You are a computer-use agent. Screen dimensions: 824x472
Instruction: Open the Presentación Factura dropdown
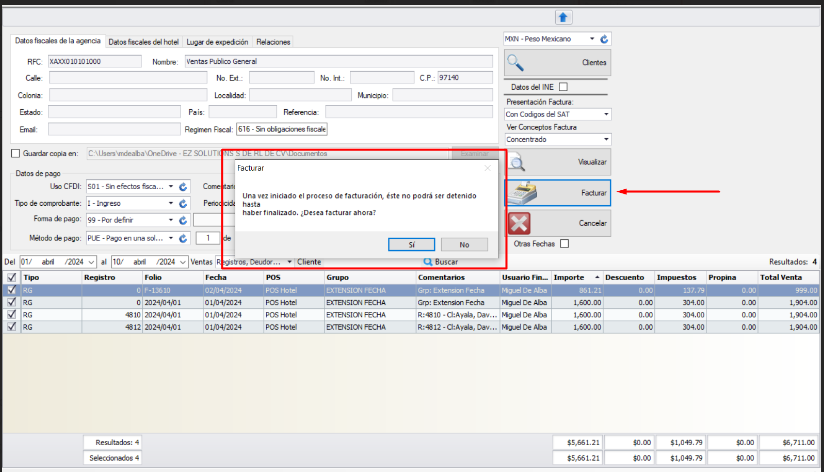[606, 114]
